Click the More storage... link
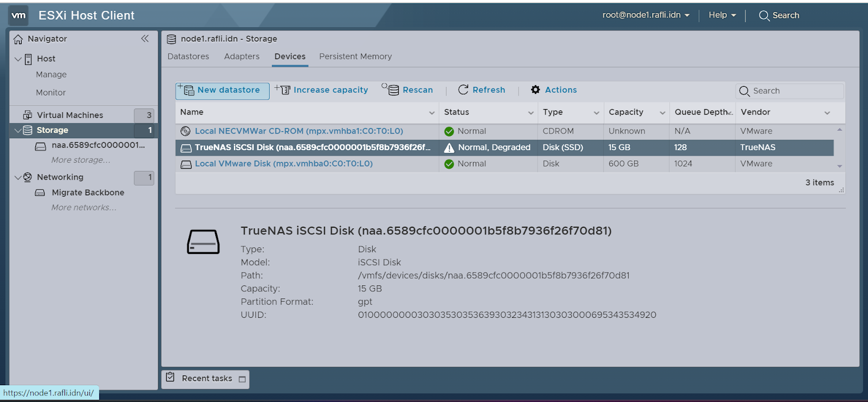 pos(81,160)
